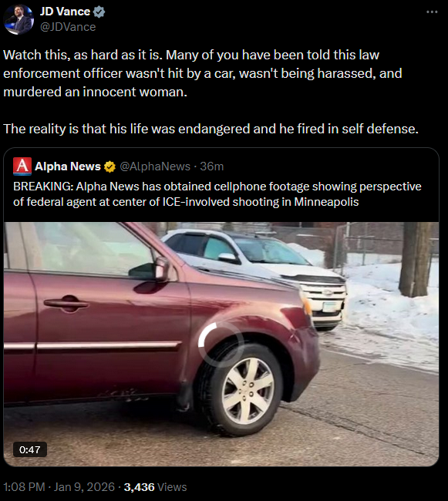Click the self defense sentence in the tweet
This screenshot has height=501, width=448.
click(211, 129)
